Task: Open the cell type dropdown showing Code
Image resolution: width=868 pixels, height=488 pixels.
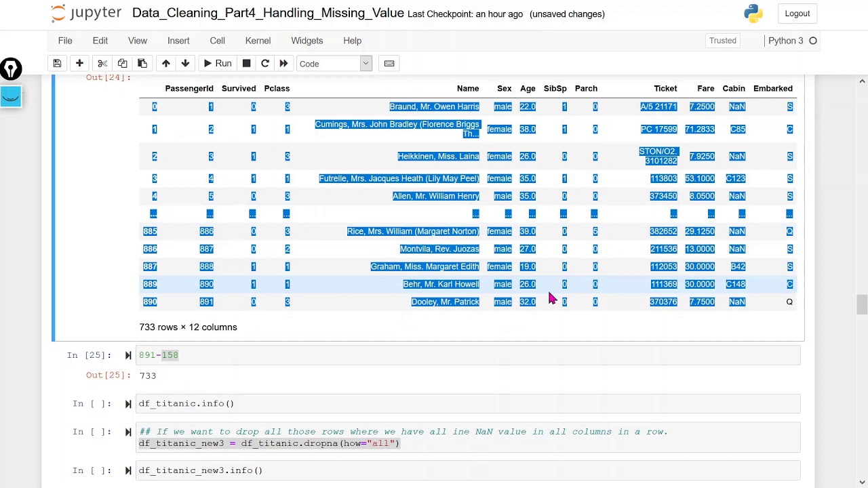Action: tap(334, 64)
